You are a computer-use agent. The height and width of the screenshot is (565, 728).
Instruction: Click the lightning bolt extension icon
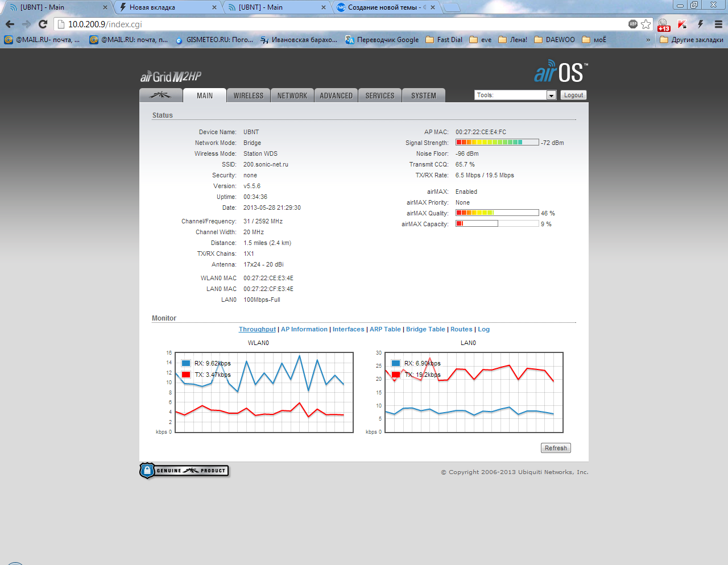[701, 24]
